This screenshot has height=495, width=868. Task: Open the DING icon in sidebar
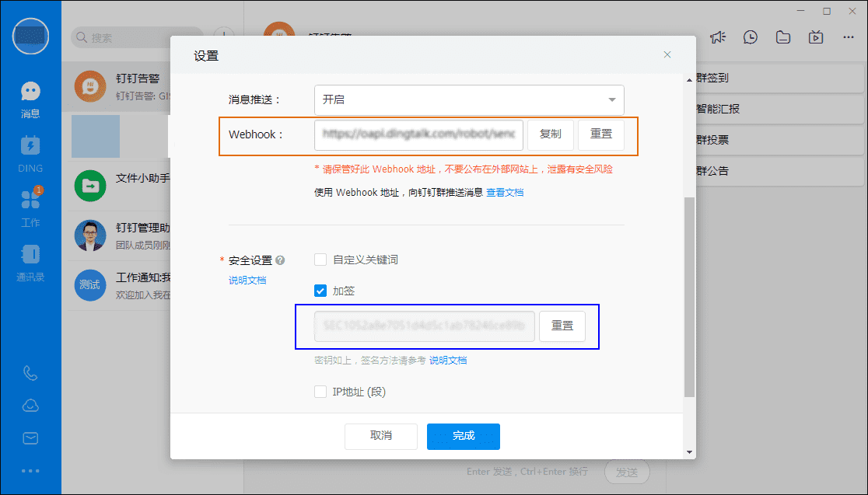(30, 146)
